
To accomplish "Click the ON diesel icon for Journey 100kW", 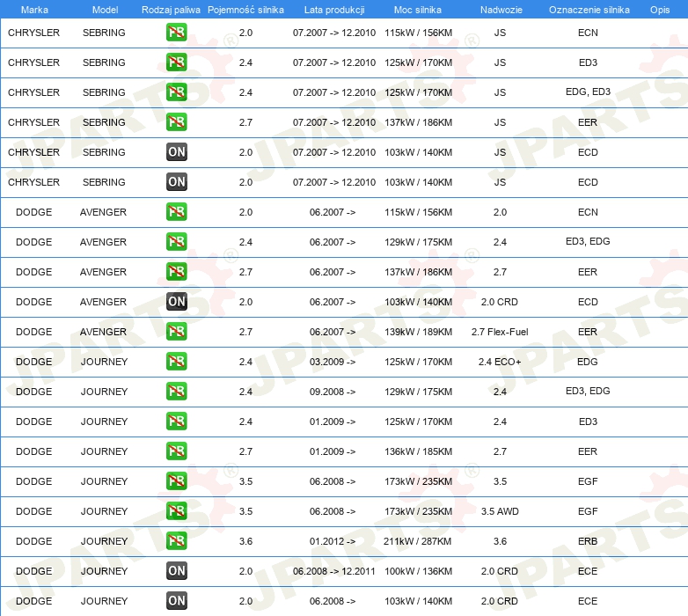I will coord(176,571).
